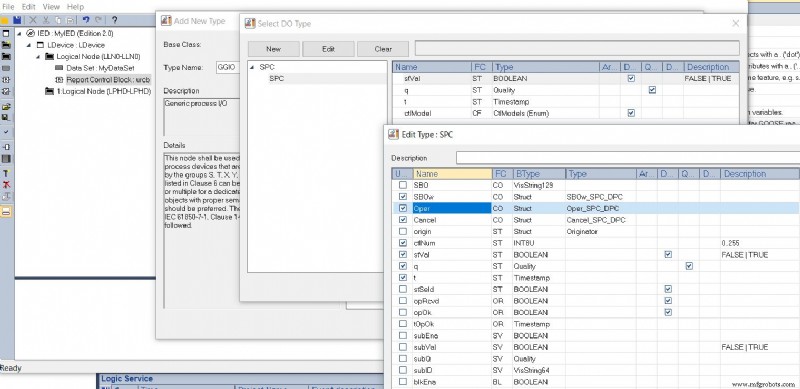Open the File menu
800x389 pixels.
[8, 7]
